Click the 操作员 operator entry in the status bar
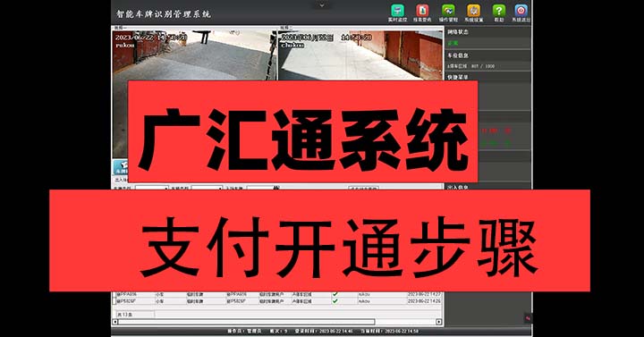This screenshot has width=644, height=337. (244, 331)
